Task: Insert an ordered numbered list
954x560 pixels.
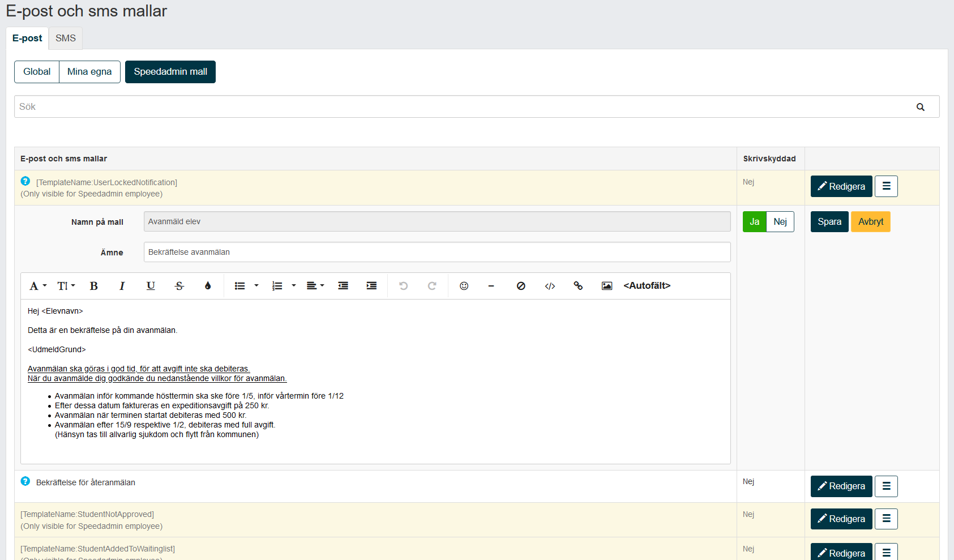Action: (277, 286)
